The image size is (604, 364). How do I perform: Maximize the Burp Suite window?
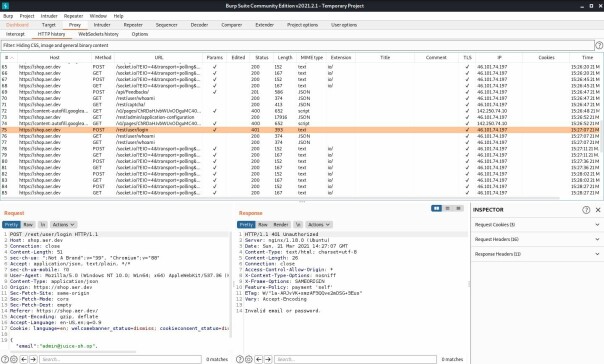[591, 6]
